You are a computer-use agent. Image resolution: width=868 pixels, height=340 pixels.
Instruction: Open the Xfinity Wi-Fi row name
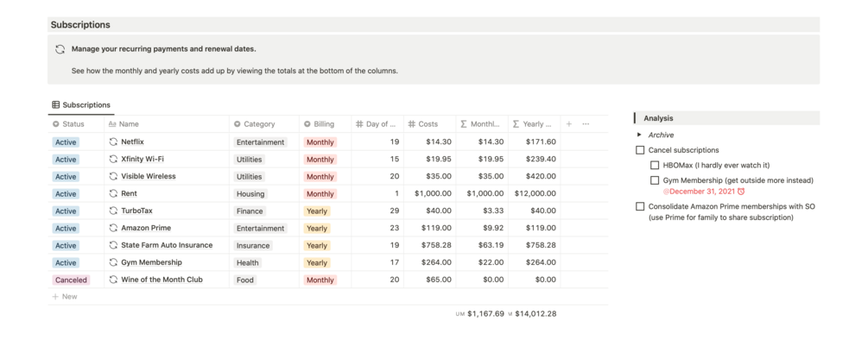pyautogui.click(x=143, y=160)
